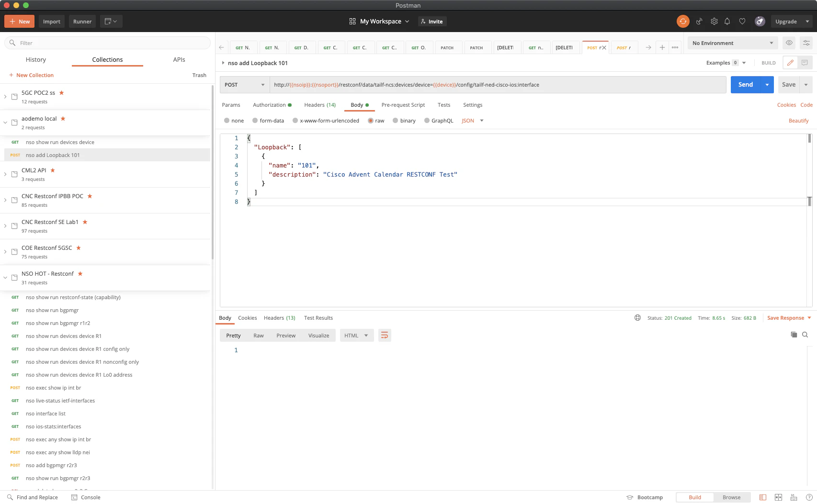Viewport: 817px width, 504px height.
Task: Click the orange sync status icon
Action: pos(683,22)
